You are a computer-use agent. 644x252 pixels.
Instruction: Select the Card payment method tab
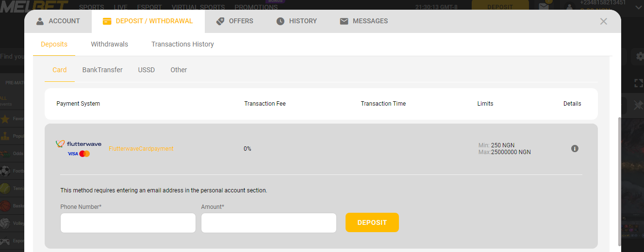point(60,70)
